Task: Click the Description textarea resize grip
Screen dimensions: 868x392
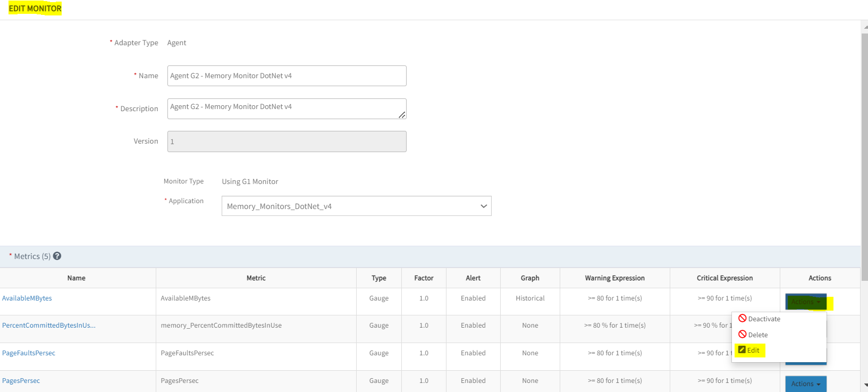Action: (402, 114)
